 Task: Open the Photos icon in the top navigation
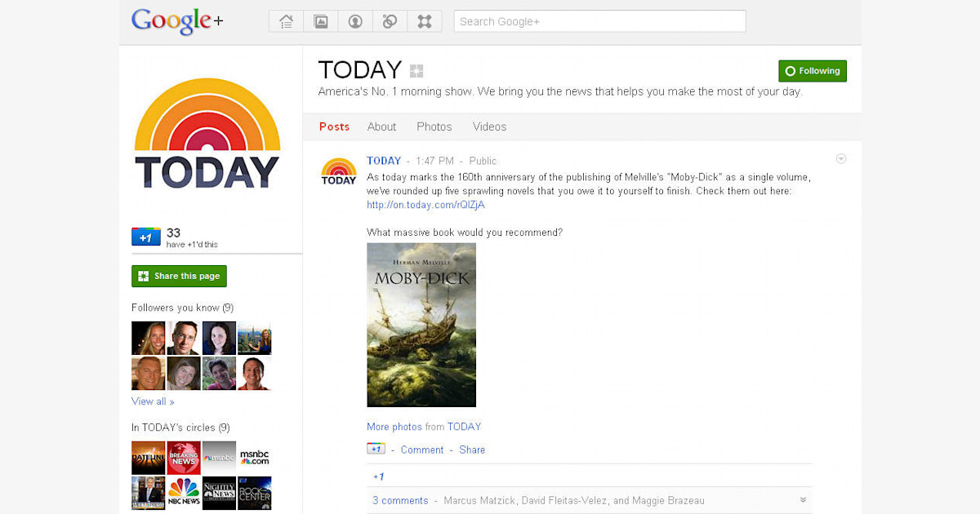tap(320, 20)
